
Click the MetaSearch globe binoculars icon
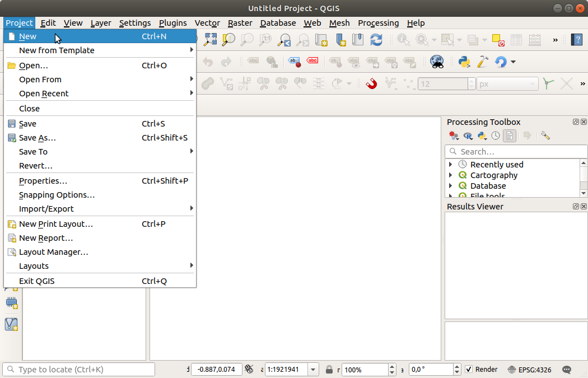point(437,62)
